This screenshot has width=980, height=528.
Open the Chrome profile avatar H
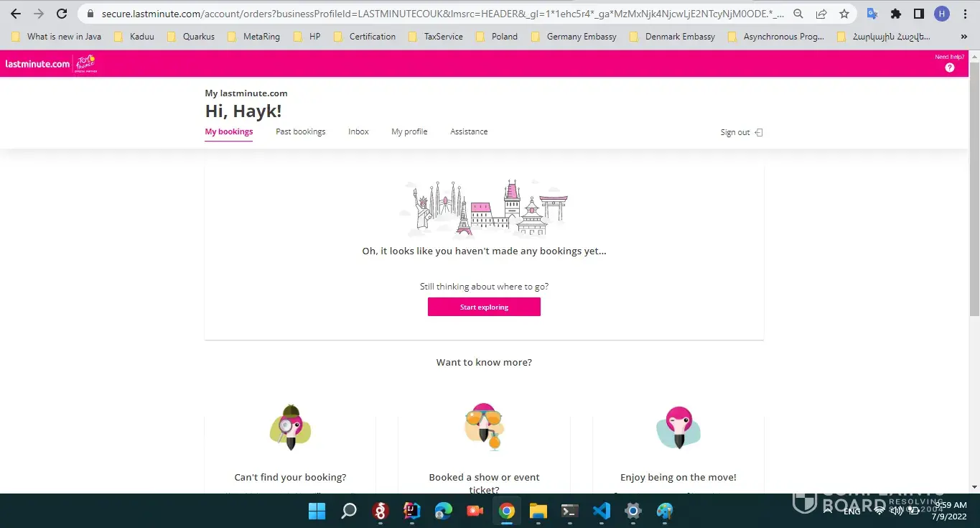click(x=941, y=14)
